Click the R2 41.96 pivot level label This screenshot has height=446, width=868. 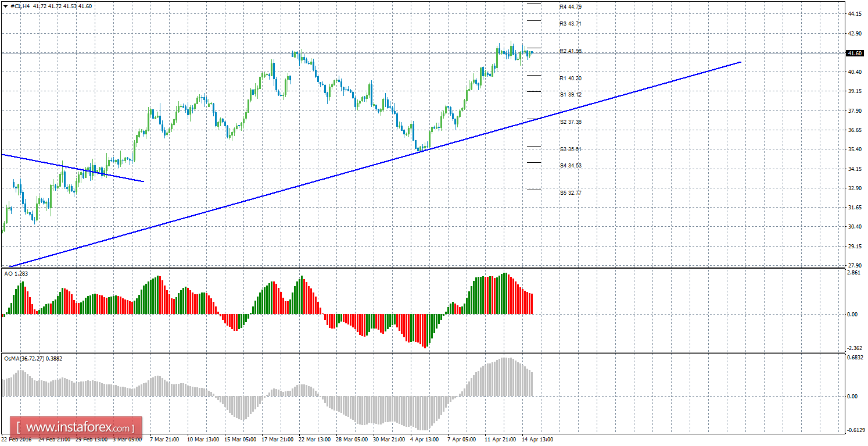(570, 51)
